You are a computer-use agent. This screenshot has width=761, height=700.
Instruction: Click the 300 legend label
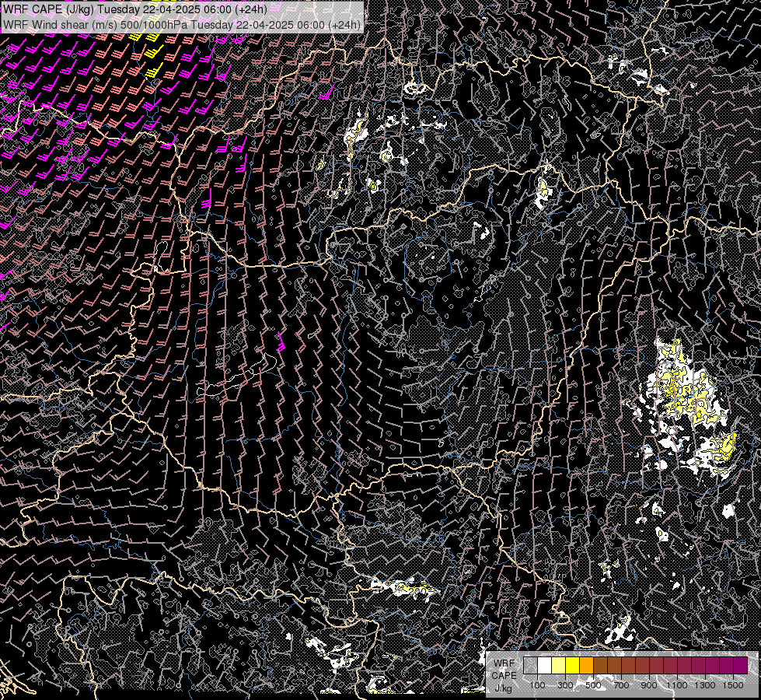click(x=565, y=685)
